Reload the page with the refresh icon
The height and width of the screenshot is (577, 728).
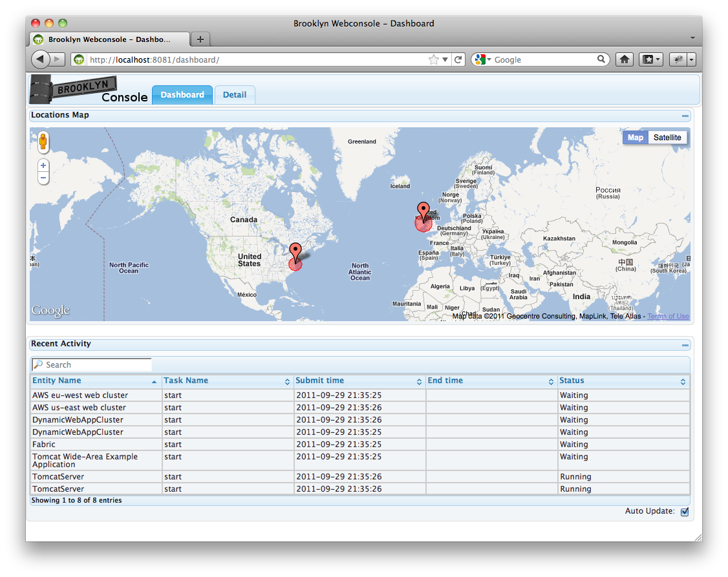(458, 59)
